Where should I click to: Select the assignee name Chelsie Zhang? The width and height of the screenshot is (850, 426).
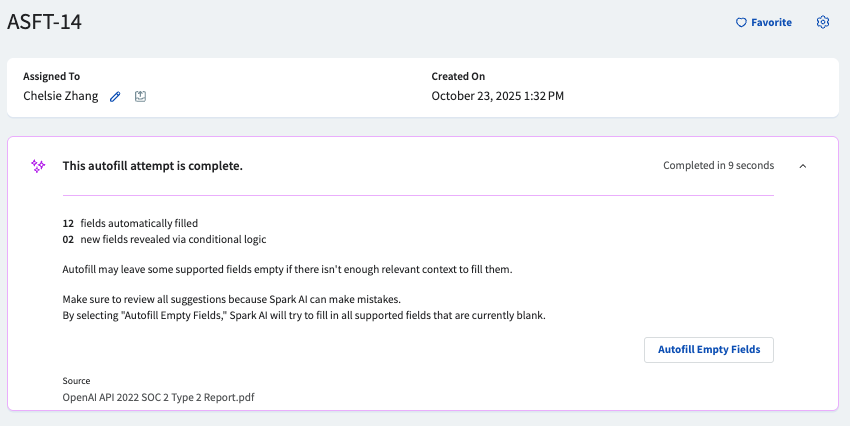click(x=61, y=97)
